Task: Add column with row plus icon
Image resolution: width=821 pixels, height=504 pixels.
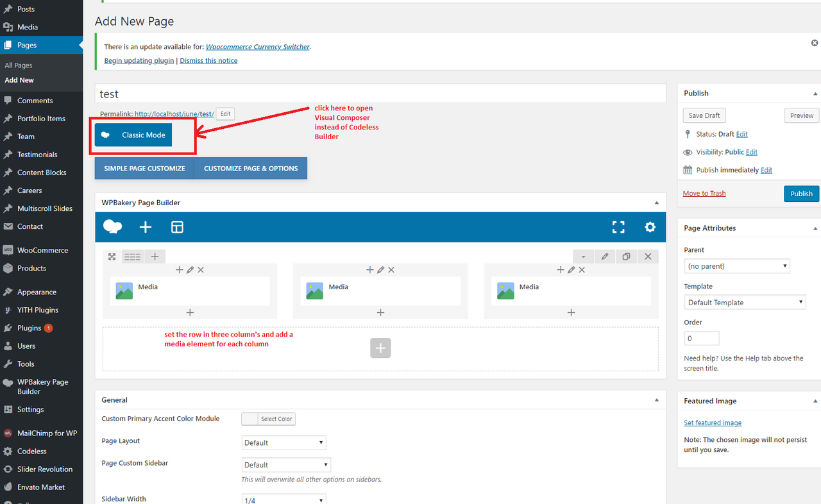Action: 155,256
